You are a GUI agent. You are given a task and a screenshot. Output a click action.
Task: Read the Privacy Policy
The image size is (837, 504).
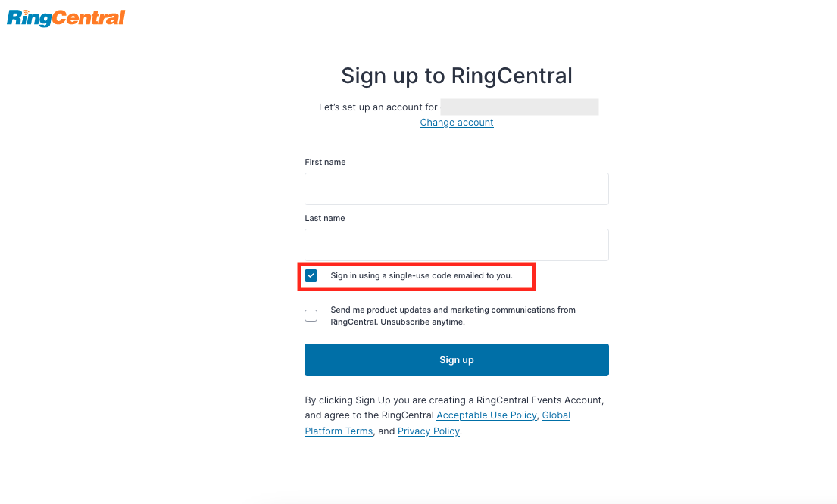[x=428, y=431]
